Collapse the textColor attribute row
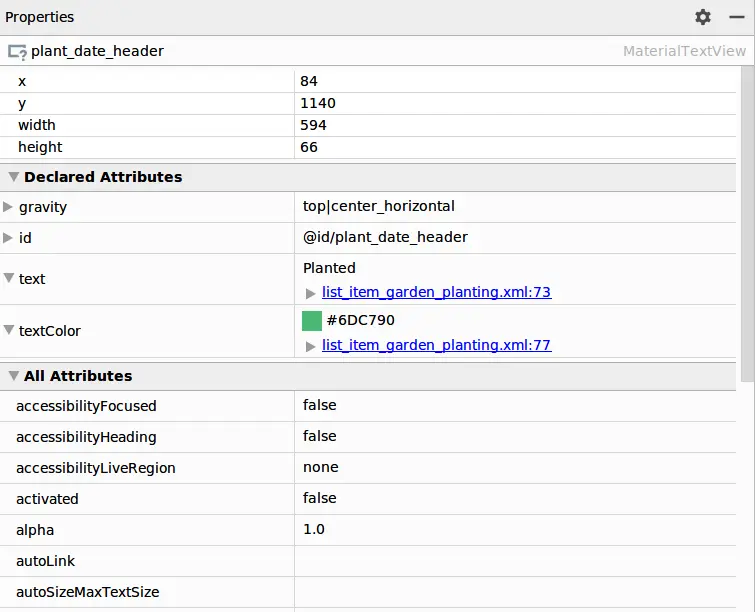 click(8, 330)
